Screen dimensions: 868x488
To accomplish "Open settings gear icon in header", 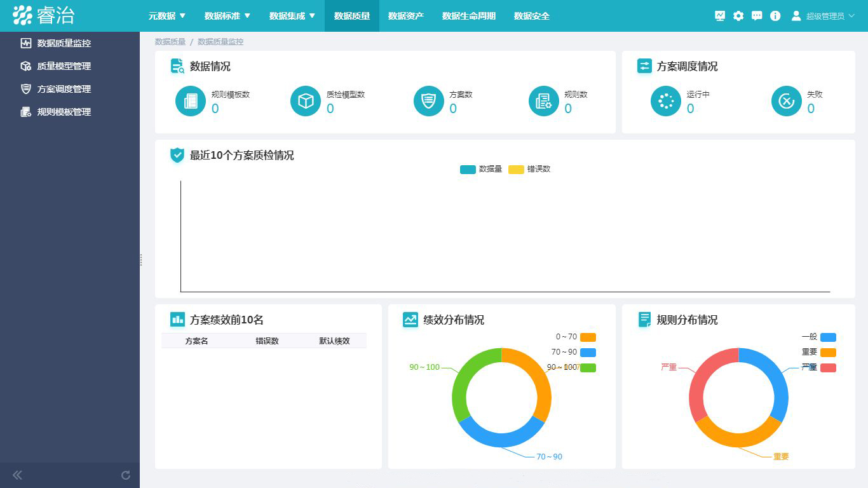I will point(738,16).
